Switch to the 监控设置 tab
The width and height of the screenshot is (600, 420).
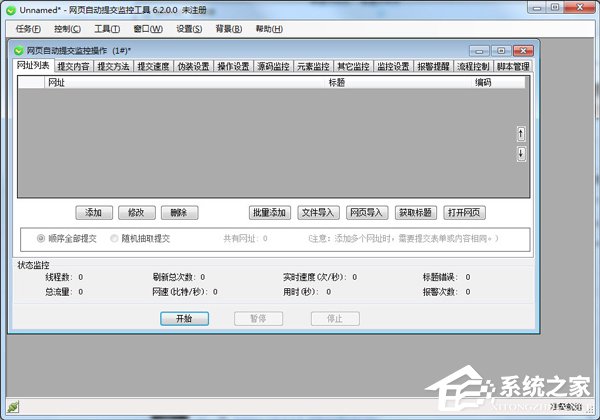[393, 66]
